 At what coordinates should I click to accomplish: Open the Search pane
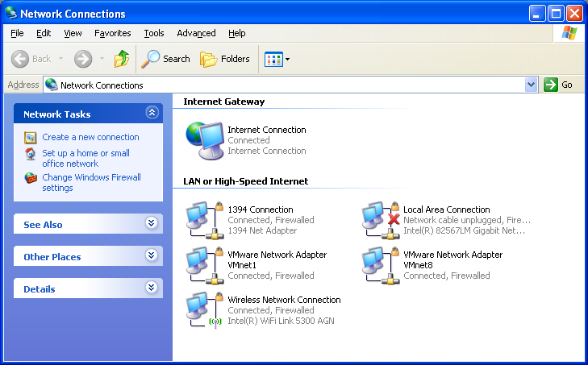tap(165, 59)
